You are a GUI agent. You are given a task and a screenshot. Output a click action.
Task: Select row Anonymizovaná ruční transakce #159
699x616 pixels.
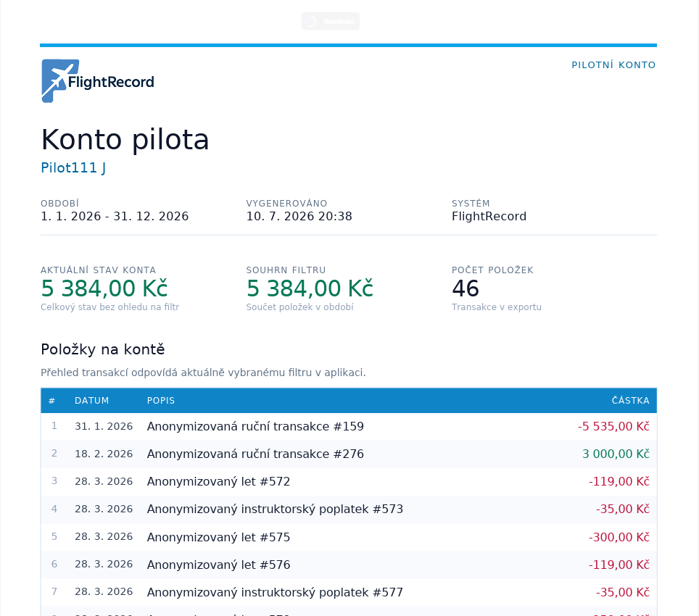(349, 426)
